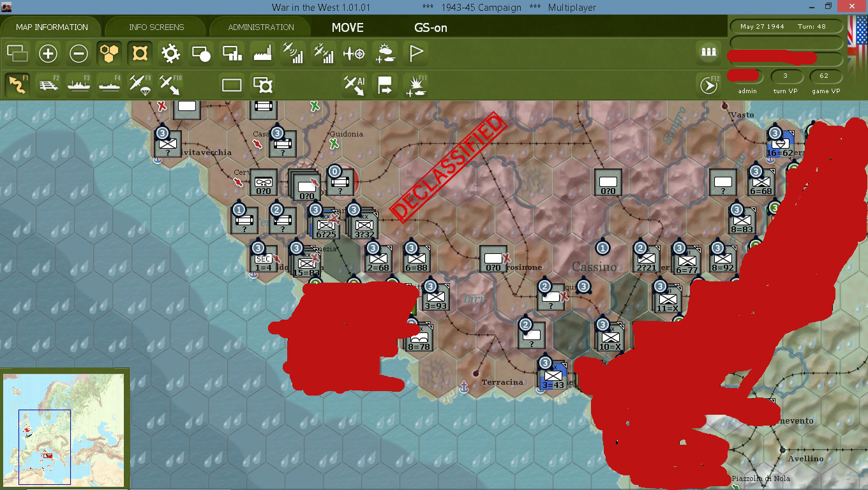Click the rectangle-with-circle toolbar icon
The height and width of the screenshot is (490, 868).
coord(201,54)
